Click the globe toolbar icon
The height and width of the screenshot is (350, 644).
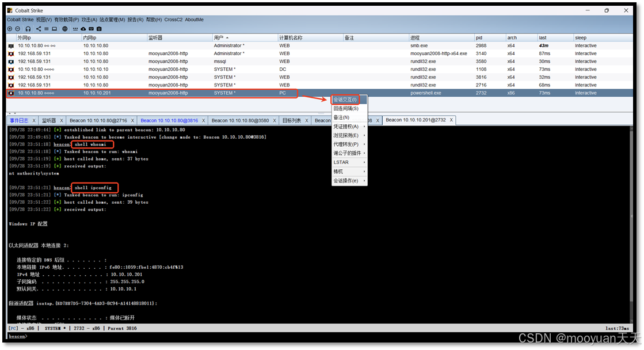65,29
